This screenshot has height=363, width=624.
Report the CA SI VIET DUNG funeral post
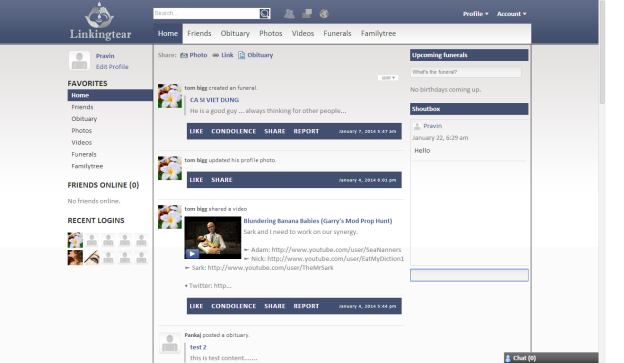306,131
